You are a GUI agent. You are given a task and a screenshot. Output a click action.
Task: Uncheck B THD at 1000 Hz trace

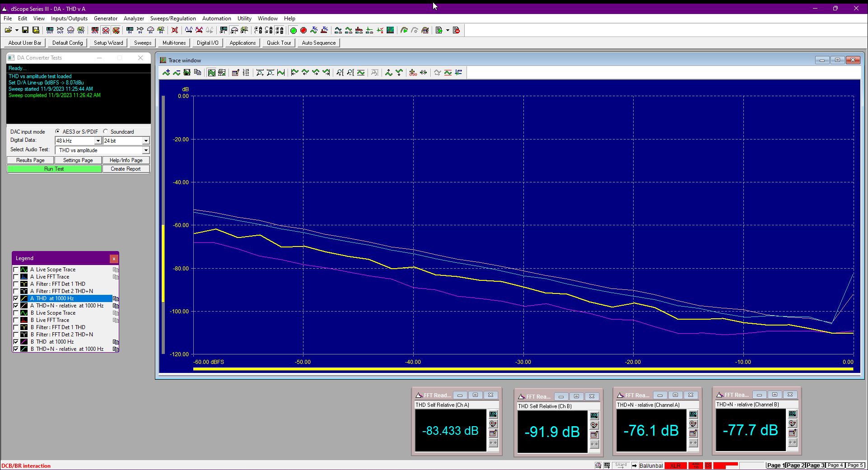[16, 342]
